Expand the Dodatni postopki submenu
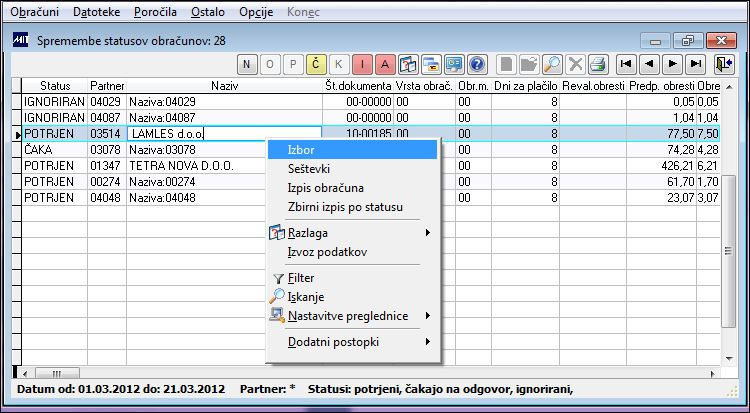The width and height of the screenshot is (750, 413). (x=353, y=342)
